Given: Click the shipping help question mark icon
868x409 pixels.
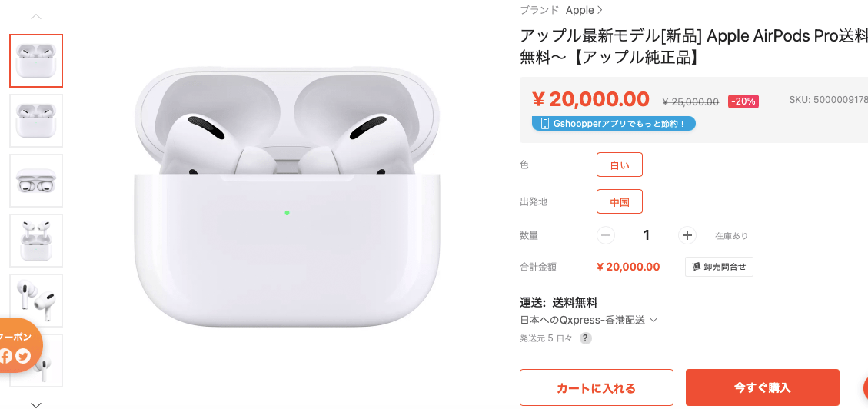Looking at the screenshot, I should click(585, 338).
